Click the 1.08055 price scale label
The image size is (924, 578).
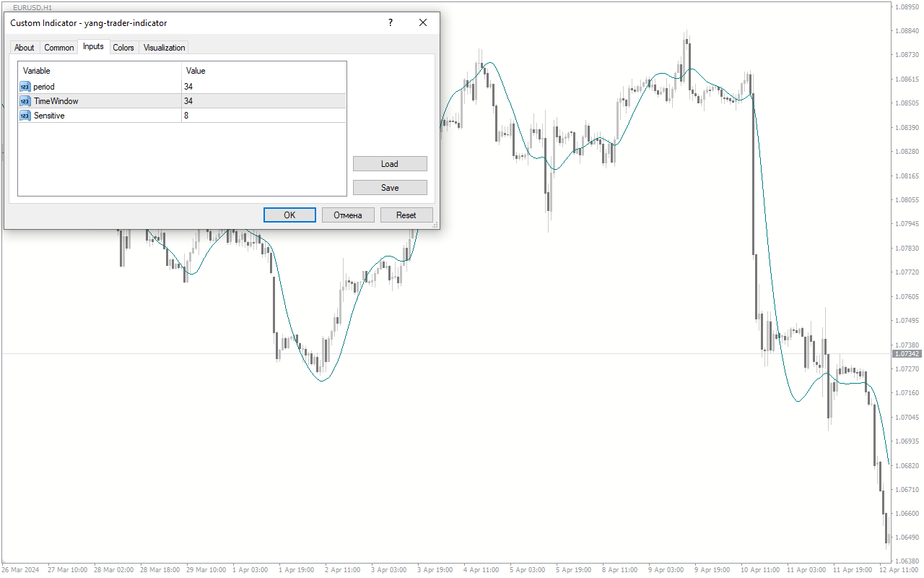pyautogui.click(x=906, y=200)
